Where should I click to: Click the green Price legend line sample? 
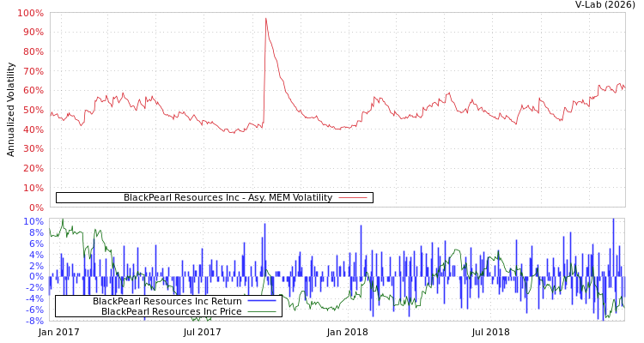click(x=262, y=311)
